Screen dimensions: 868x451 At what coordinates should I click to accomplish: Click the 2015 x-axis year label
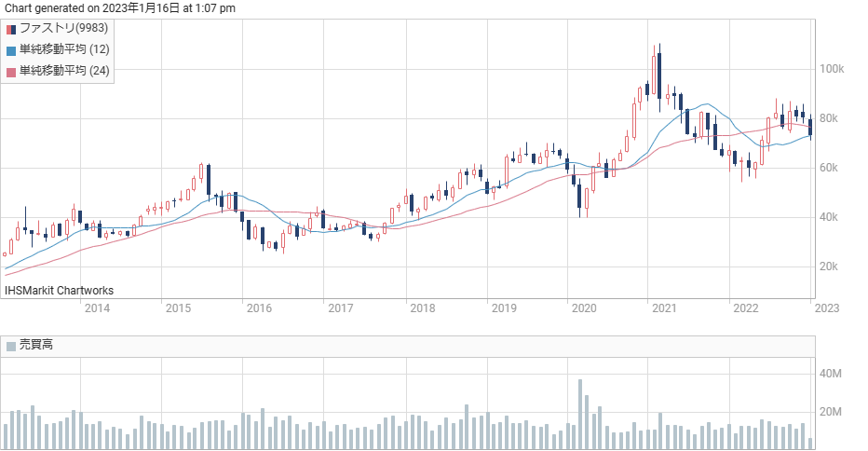click(x=178, y=308)
